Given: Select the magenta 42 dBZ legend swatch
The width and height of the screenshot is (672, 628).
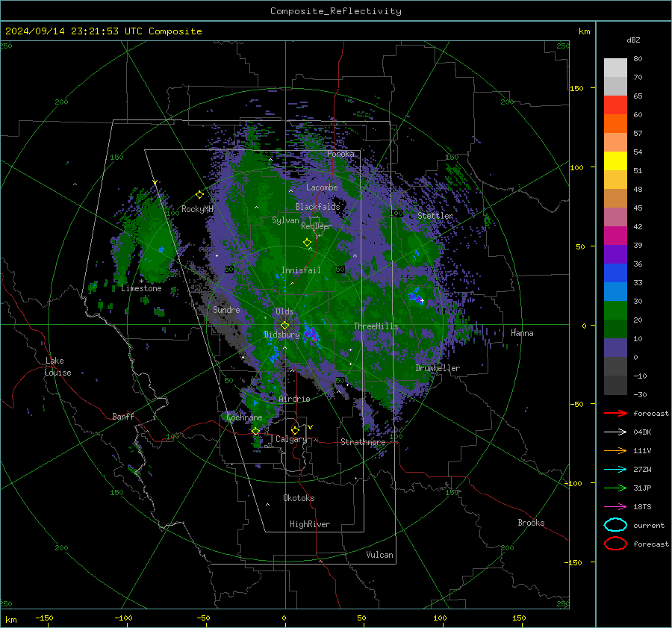Looking at the screenshot, I should click(615, 236).
